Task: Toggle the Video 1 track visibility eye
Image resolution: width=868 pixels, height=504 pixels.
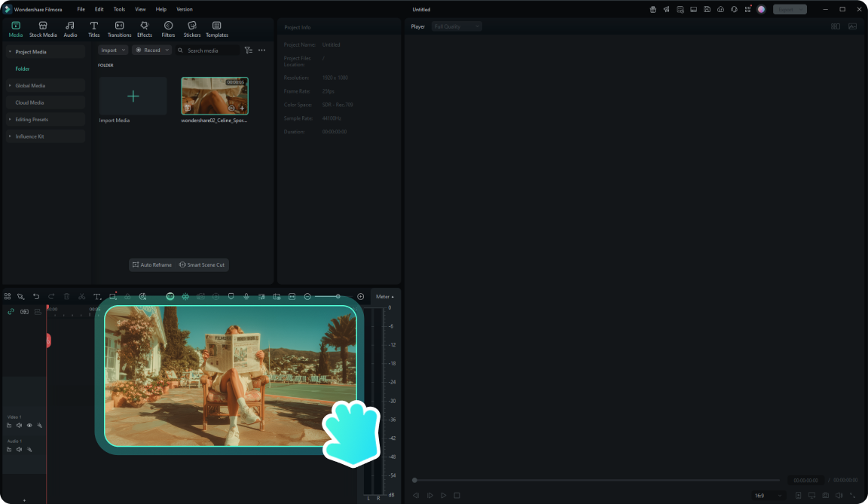Action: (x=29, y=426)
